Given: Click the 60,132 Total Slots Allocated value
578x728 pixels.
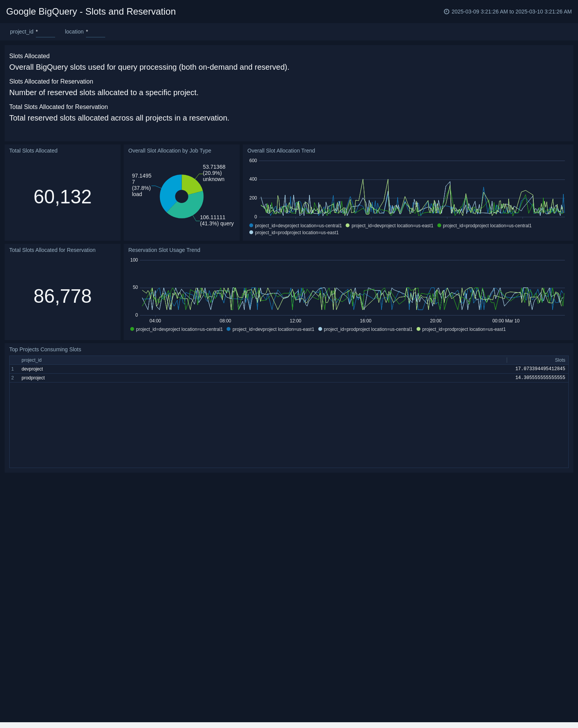Looking at the screenshot, I should (62, 197).
